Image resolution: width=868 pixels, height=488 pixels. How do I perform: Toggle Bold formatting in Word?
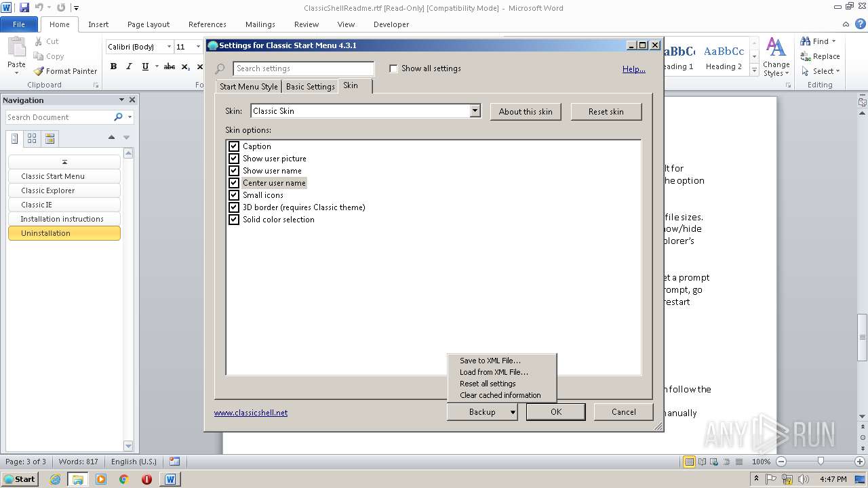pos(113,66)
